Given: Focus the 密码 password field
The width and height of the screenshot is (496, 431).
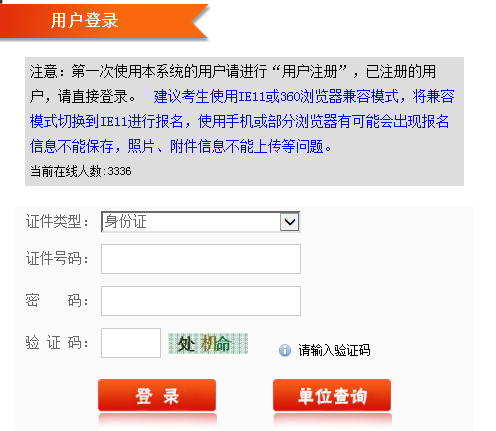Looking at the screenshot, I should coord(201,301).
